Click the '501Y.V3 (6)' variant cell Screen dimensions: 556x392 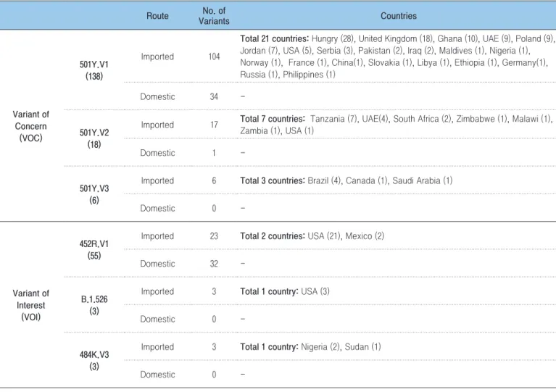[x=94, y=194]
